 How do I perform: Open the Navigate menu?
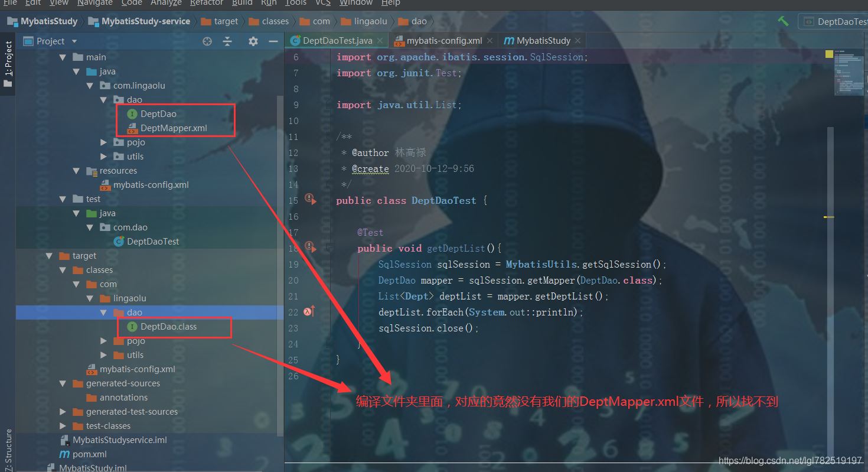[x=94, y=3]
